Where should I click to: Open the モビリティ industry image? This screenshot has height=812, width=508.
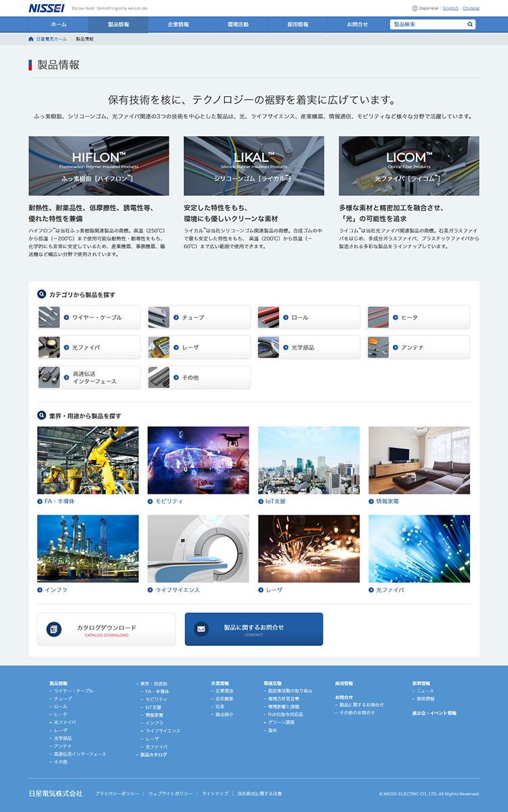[198, 461]
